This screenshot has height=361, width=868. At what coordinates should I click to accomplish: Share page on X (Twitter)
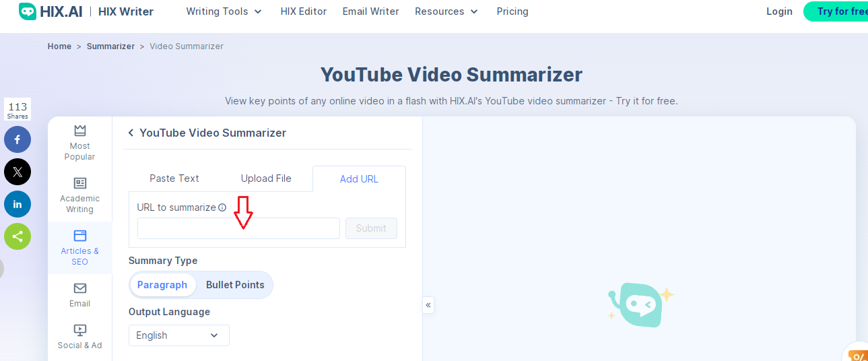click(18, 172)
